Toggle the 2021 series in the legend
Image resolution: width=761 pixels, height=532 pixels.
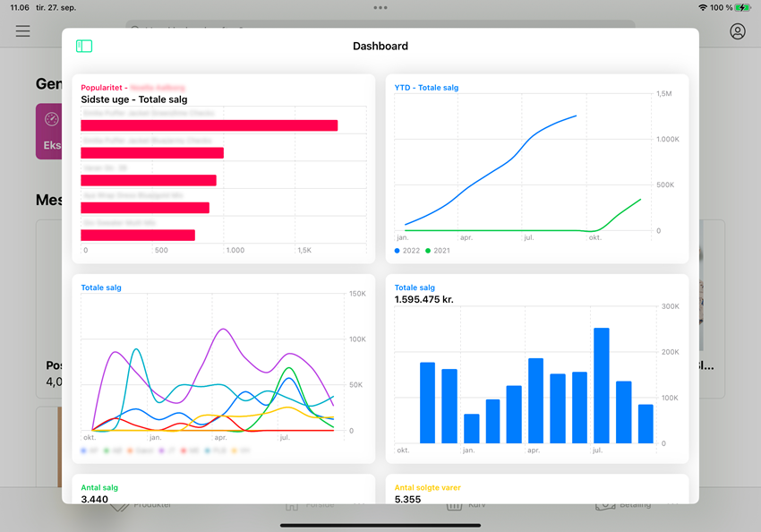438,251
